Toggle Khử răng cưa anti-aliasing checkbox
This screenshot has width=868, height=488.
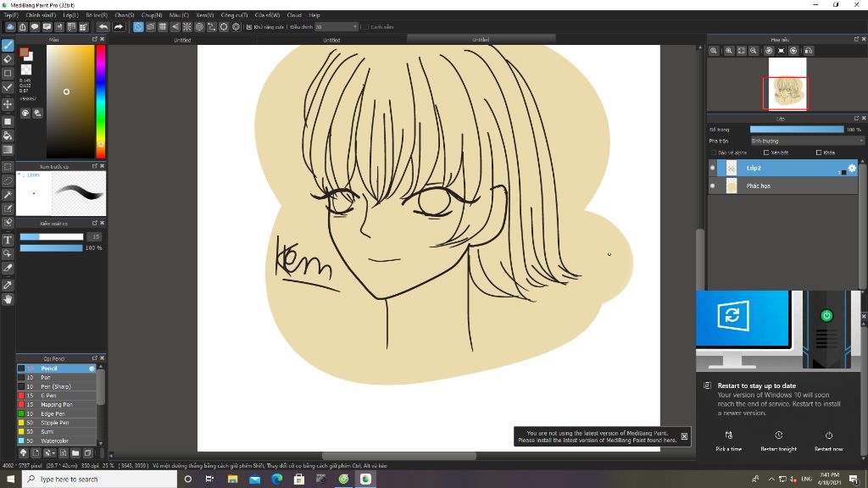249,26
